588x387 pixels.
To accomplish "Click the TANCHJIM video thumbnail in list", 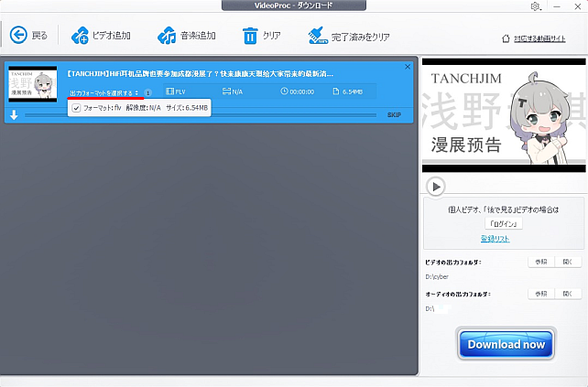I will pyautogui.click(x=33, y=84).
